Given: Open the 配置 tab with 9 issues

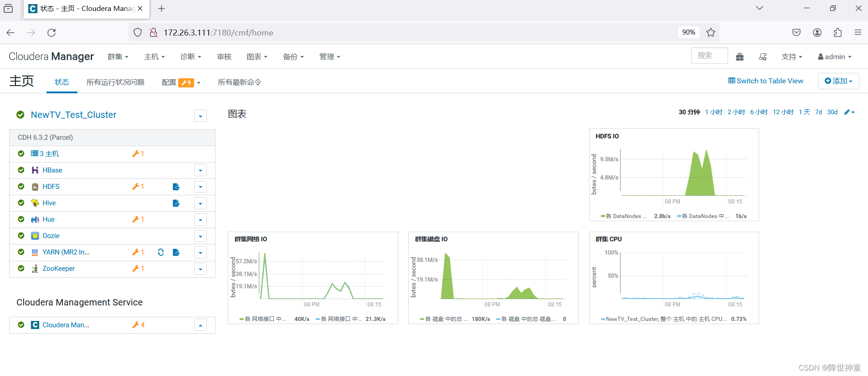Looking at the screenshot, I should pos(181,82).
